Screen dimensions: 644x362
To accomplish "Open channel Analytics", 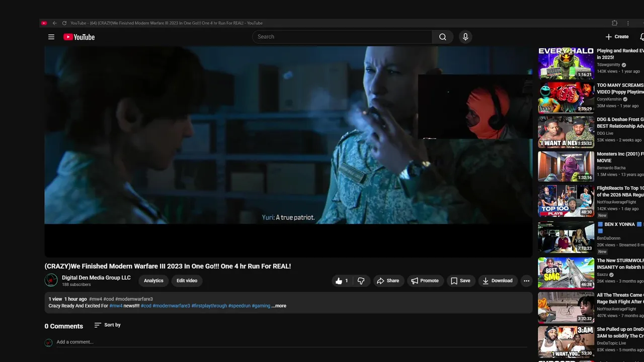I will tap(153, 281).
